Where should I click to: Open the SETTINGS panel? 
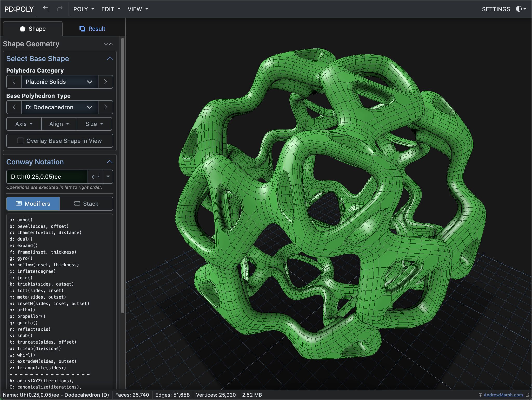click(496, 9)
